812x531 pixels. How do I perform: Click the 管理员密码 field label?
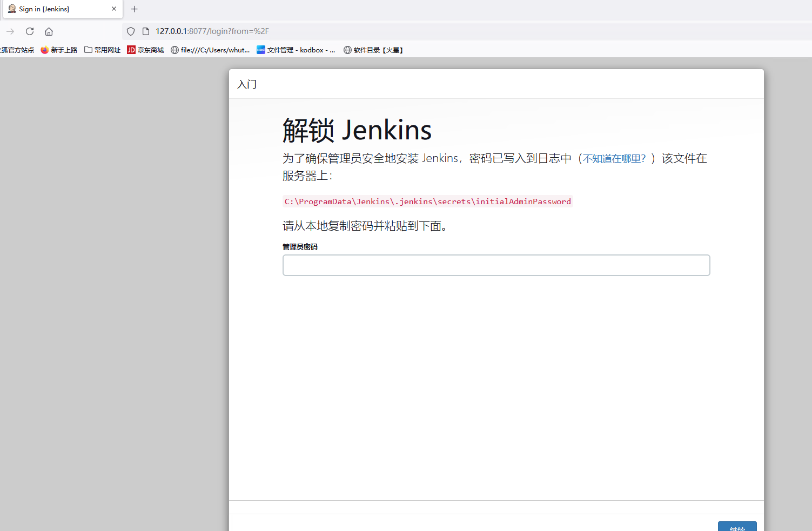(x=300, y=247)
